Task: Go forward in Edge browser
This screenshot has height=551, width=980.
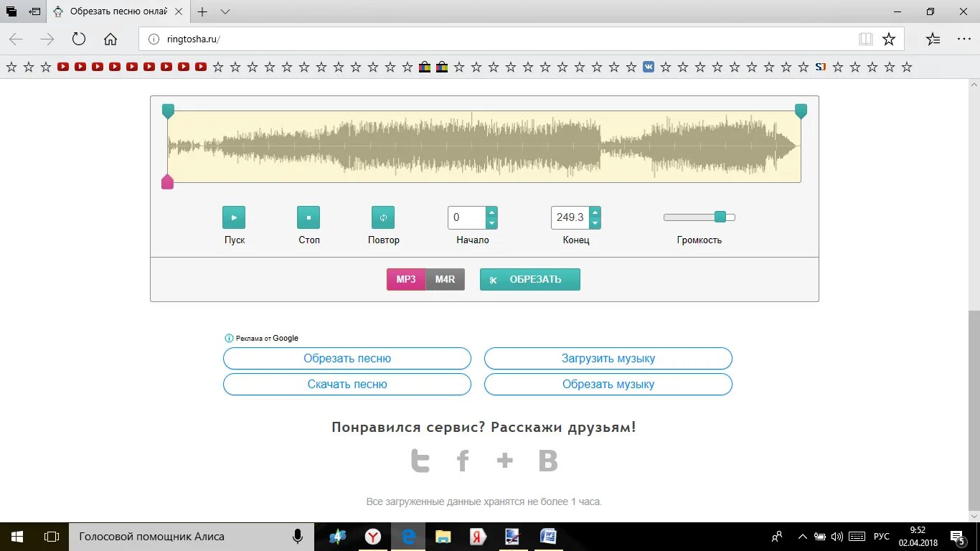Action: pos(47,39)
